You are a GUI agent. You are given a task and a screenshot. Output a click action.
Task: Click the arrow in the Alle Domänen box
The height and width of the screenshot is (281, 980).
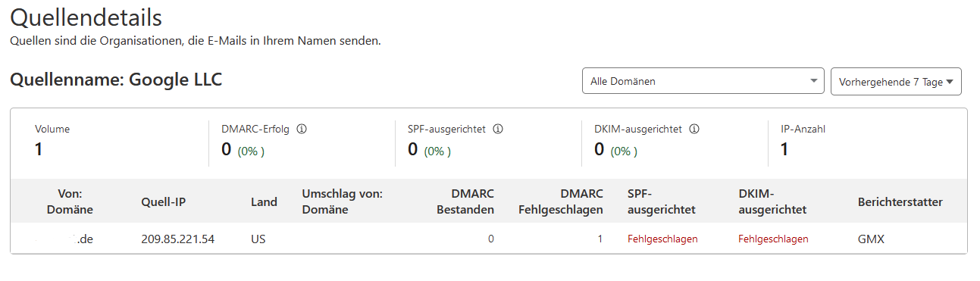point(814,81)
